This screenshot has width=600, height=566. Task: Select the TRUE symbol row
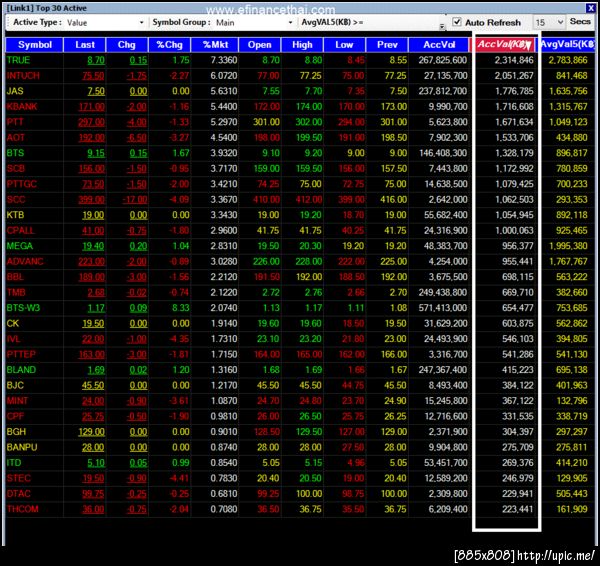300,60
